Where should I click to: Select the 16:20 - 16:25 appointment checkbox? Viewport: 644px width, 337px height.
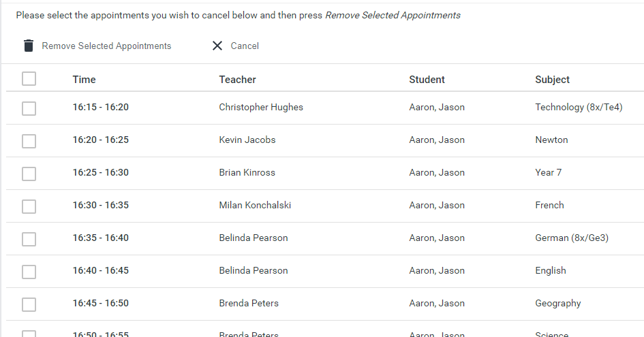pyautogui.click(x=29, y=141)
